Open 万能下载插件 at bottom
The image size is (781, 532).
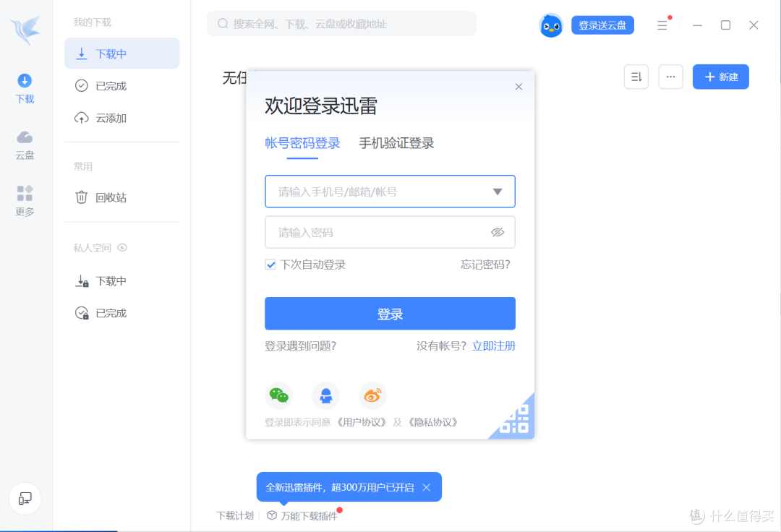[302, 515]
